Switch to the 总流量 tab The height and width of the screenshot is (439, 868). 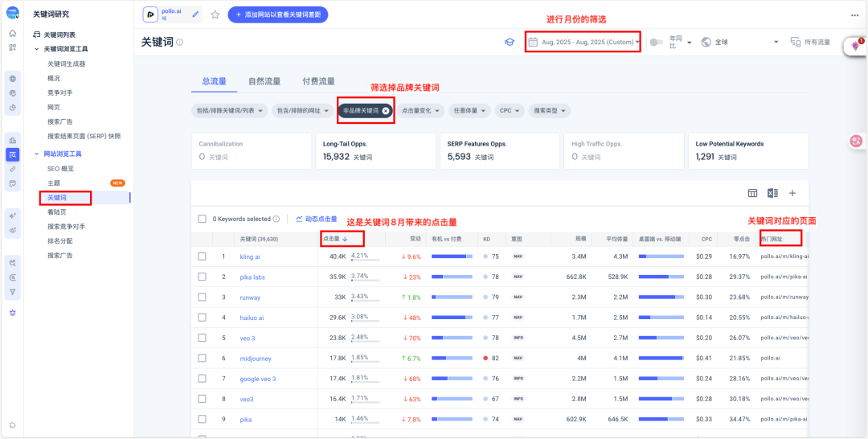coord(215,81)
